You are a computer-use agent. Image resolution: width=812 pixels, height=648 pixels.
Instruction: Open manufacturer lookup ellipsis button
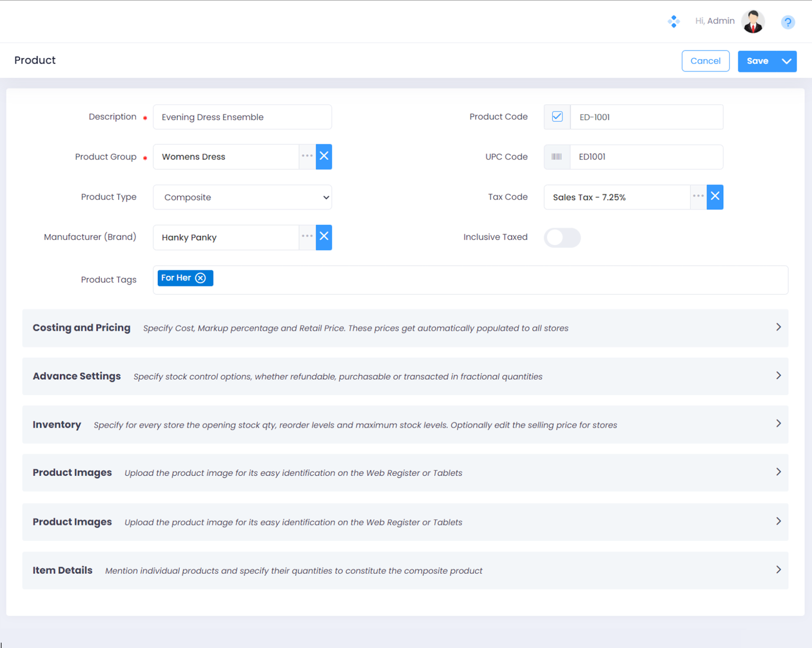point(307,237)
